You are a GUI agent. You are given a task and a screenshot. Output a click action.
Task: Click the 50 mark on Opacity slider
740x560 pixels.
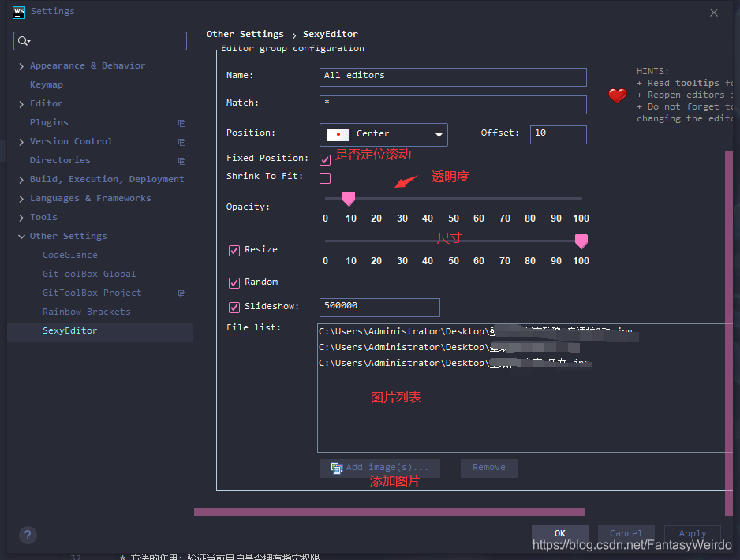pos(454,218)
